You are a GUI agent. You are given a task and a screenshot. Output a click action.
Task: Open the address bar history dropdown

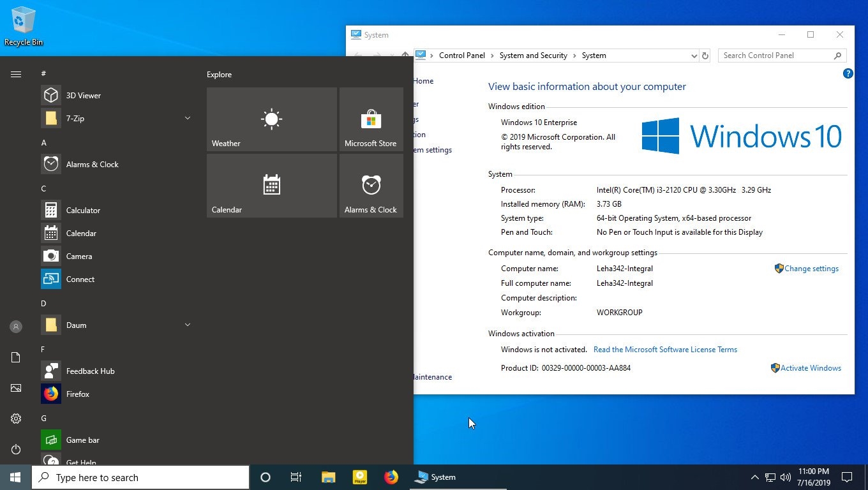[694, 56]
